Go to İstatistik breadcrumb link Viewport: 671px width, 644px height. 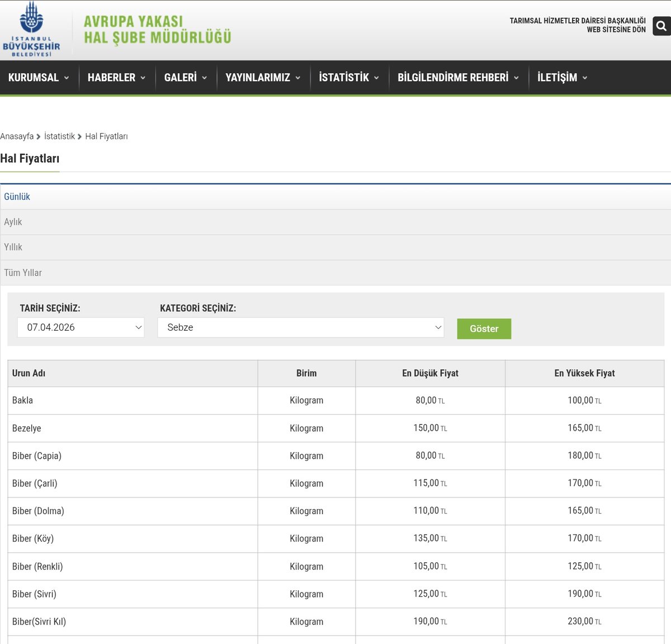59,137
